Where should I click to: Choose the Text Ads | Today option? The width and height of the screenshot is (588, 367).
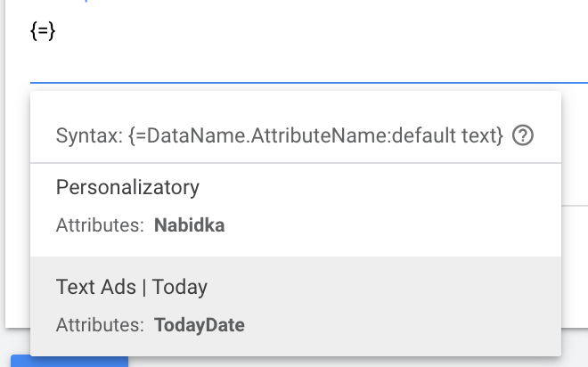pos(132,287)
